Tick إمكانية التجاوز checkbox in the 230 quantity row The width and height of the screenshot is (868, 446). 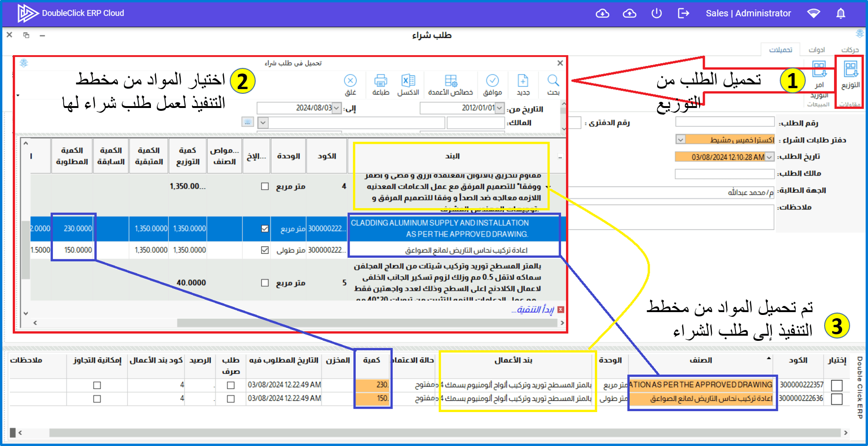pyautogui.click(x=97, y=385)
